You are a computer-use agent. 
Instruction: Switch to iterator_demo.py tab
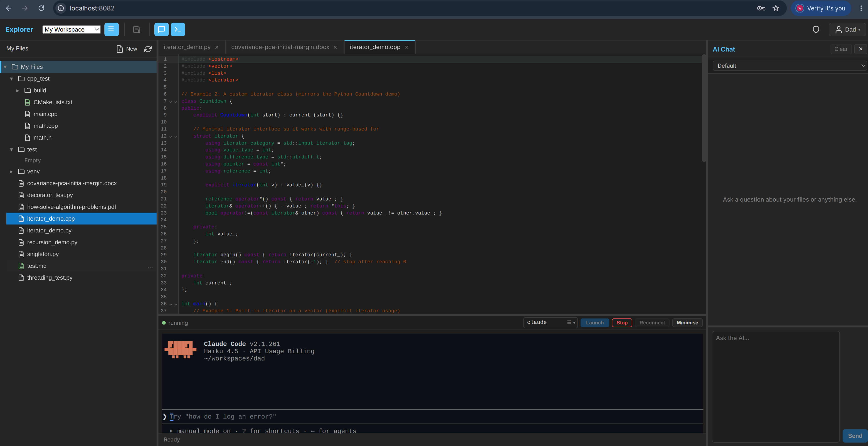coord(187,47)
